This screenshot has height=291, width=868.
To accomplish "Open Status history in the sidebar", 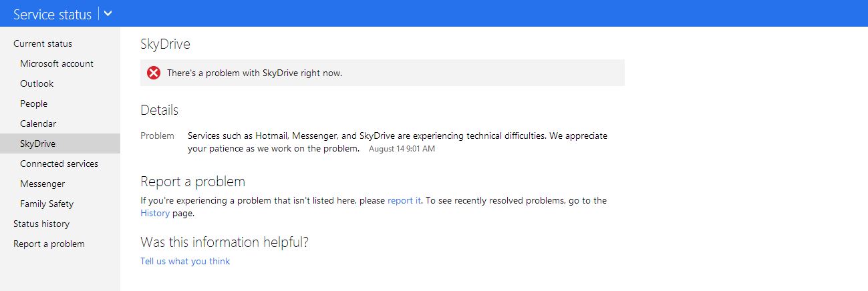I will pyautogui.click(x=41, y=224).
